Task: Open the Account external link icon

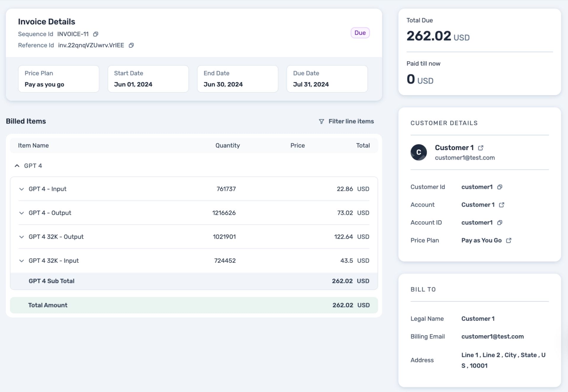Action: click(501, 205)
